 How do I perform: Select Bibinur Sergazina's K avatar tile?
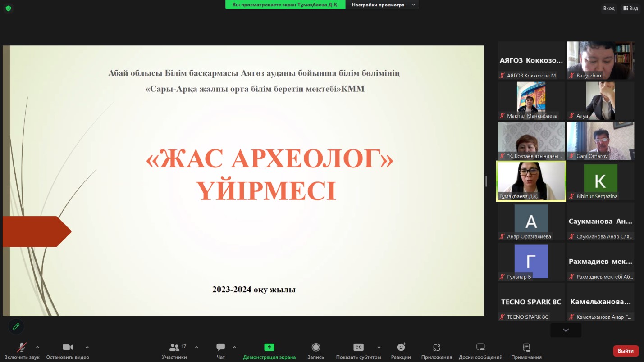pos(601,181)
